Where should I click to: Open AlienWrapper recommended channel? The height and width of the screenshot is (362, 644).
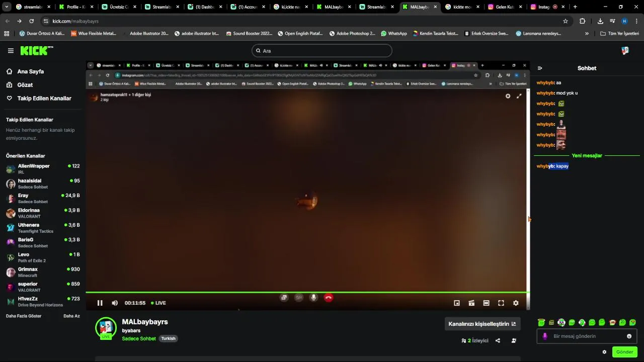point(43,169)
